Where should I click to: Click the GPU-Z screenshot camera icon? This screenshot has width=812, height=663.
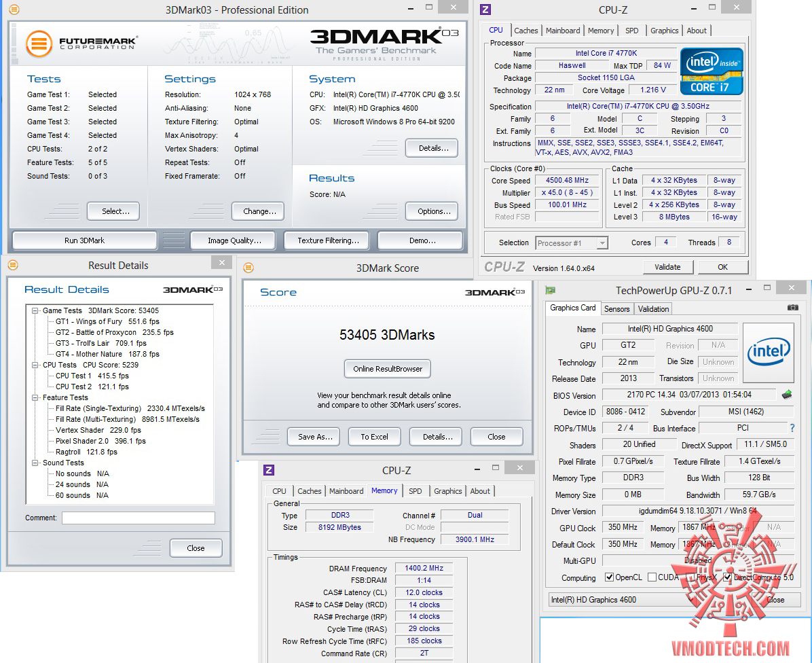tap(792, 308)
